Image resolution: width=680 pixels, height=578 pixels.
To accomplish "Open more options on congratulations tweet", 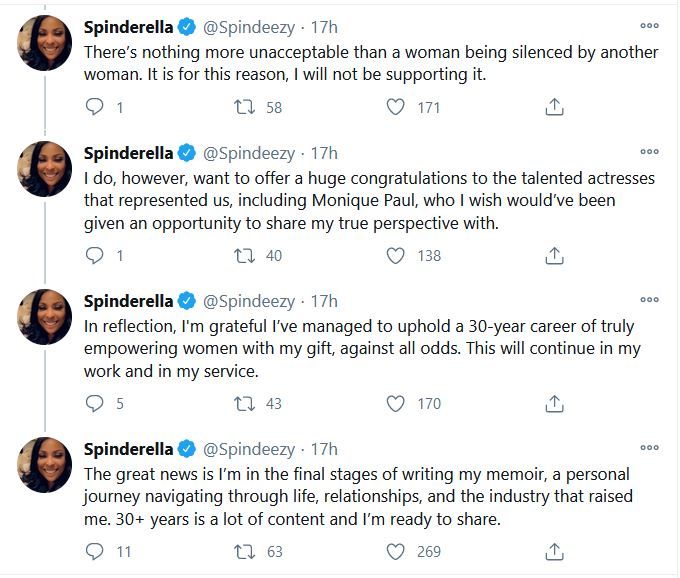I will (x=649, y=152).
